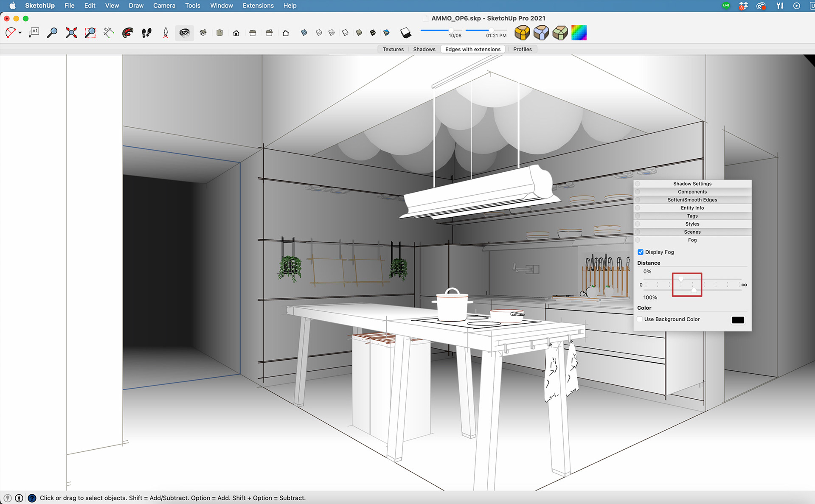Click the upper 0% fog distance slider handle

click(681, 279)
